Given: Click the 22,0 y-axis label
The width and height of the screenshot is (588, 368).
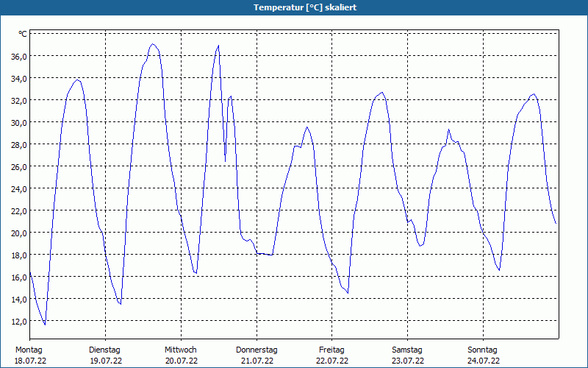Looking at the screenshot, I should pos(19,211).
